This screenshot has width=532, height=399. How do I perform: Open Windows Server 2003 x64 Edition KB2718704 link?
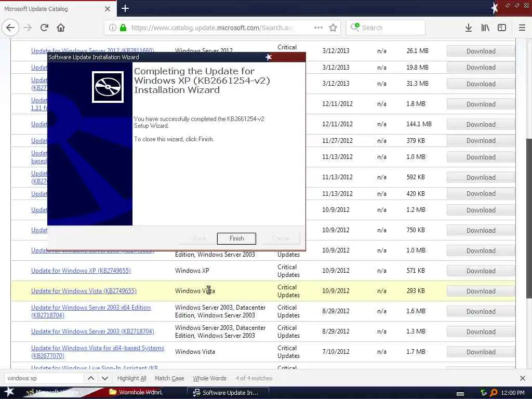(90, 311)
